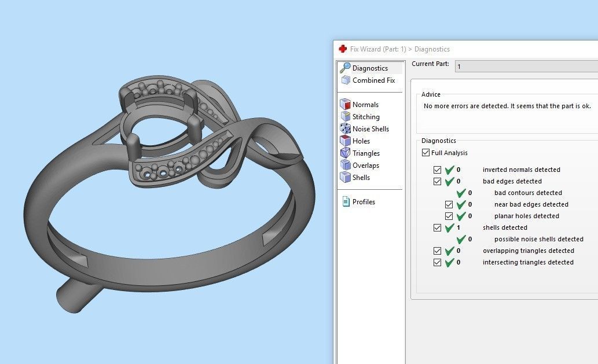
Task: Click the 'Diagnostics' group heading above Full Analysis
Action: tap(439, 141)
